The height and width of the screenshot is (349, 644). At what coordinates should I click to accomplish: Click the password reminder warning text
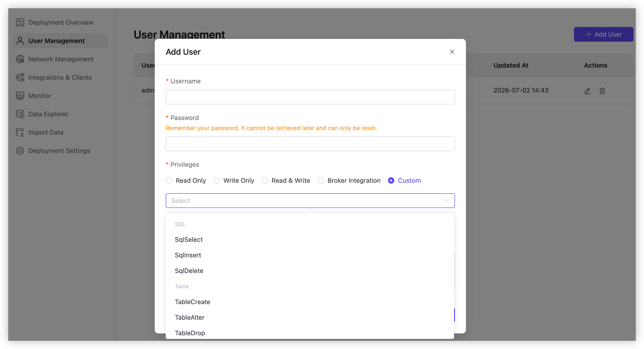(x=271, y=128)
